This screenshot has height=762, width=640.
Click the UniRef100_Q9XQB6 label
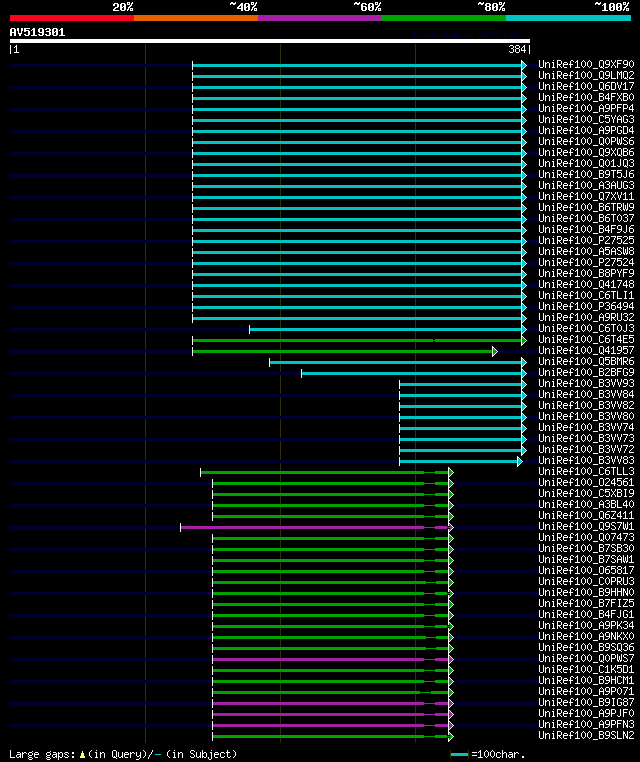[x=586, y=152]
